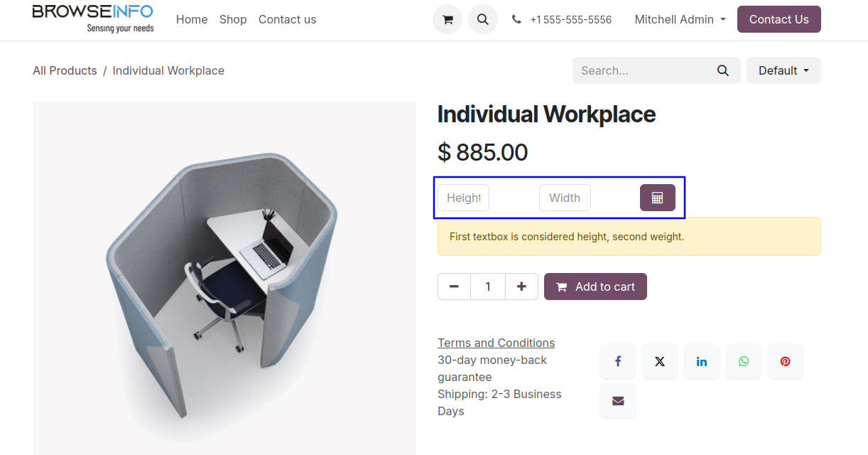868x455 pixels.
Task: Share product on LinkedIn
Action: [x=702, y=361]
